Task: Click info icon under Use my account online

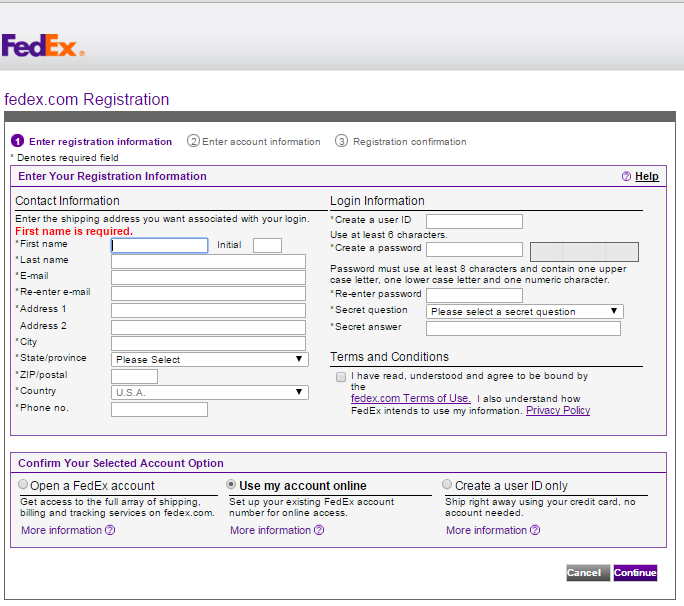Action: [319, 530]
